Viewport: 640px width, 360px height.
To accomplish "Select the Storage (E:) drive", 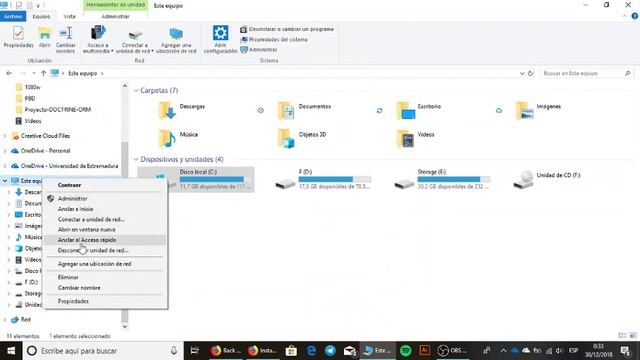I will (442, 179).
